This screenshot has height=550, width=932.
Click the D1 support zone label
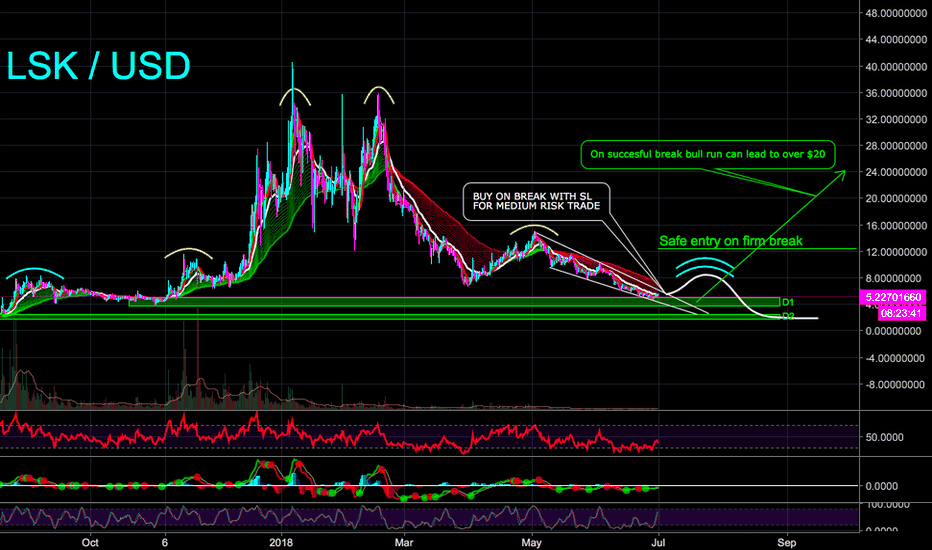(788, 302)
